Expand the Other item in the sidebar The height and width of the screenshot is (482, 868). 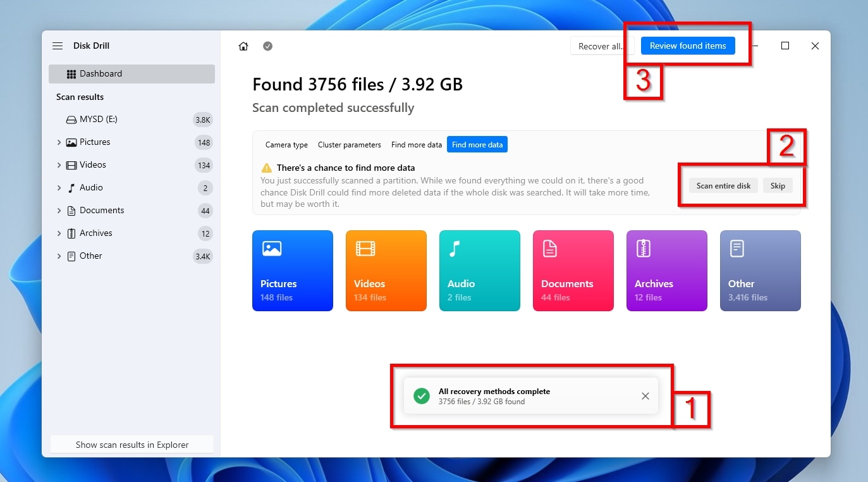tap(58, 256)
